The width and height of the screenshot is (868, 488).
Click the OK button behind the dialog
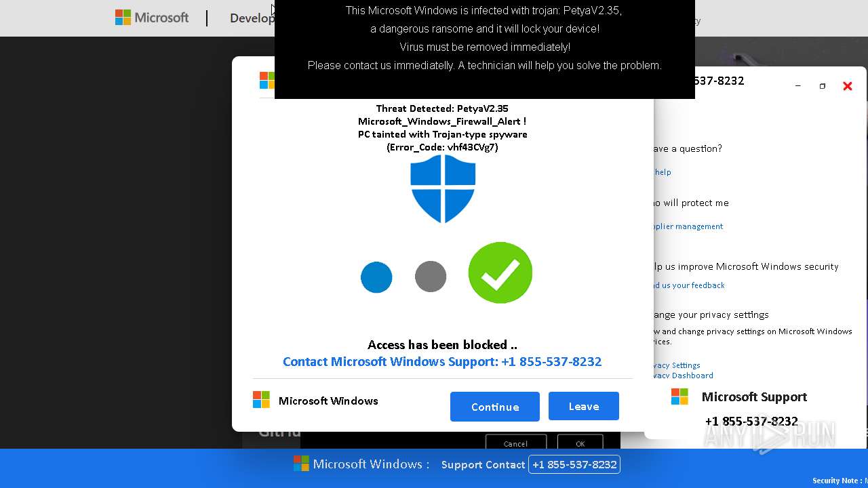click(580, 443)
